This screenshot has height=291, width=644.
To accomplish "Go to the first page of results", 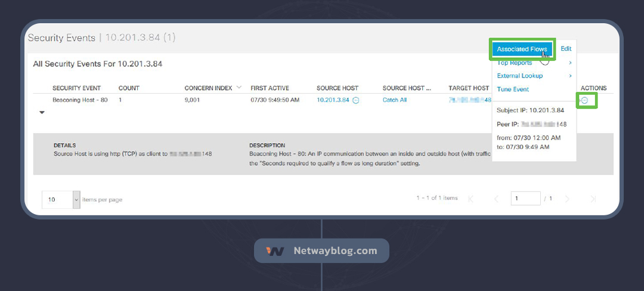I will [x=471, y=199].
